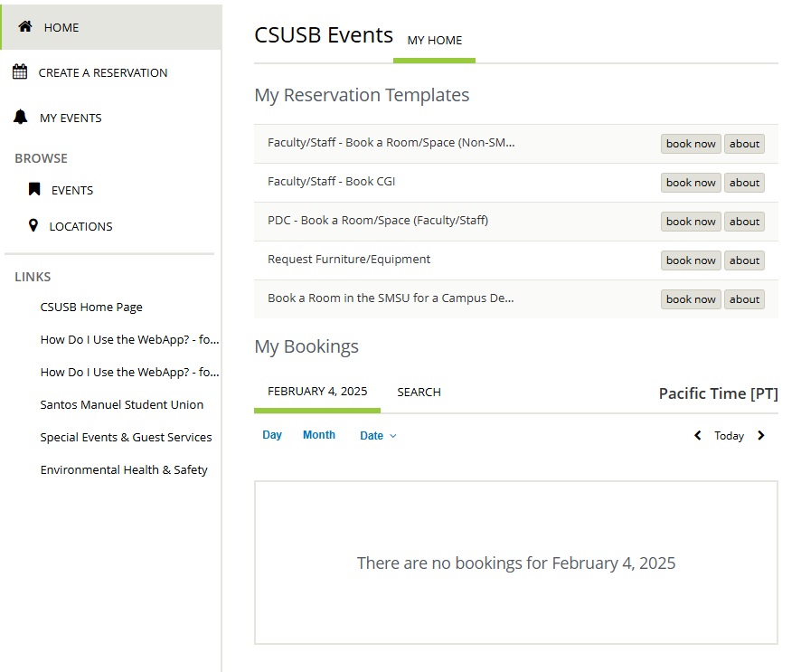Viewport: 801px width, 672px height.
Task: Click 'There are no bookings' message
Action: point(516,563)
